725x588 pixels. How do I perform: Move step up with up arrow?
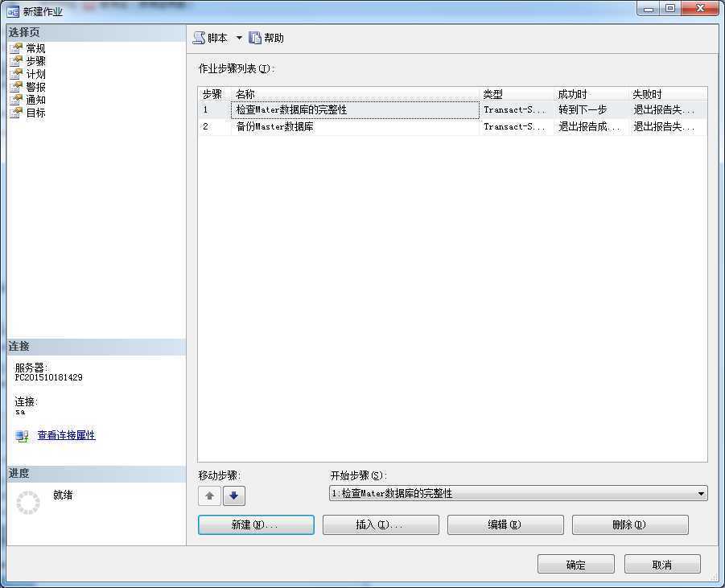click(x=209, y=495)
